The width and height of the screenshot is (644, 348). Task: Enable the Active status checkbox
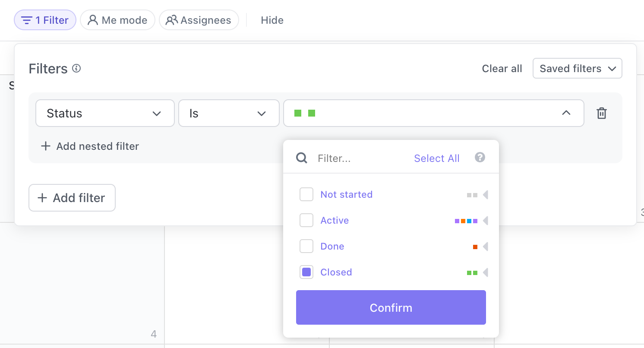tap(306, 221)
